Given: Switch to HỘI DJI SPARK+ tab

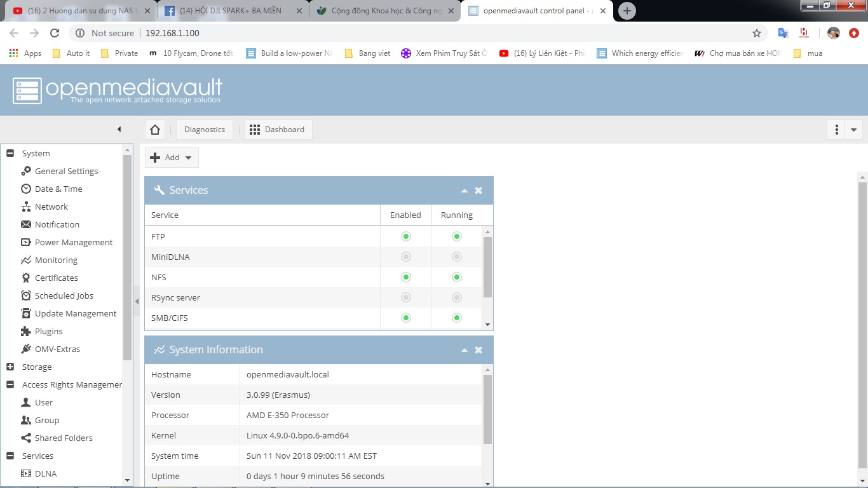Looking at the screenshot, I should click(x=233, y=11).
